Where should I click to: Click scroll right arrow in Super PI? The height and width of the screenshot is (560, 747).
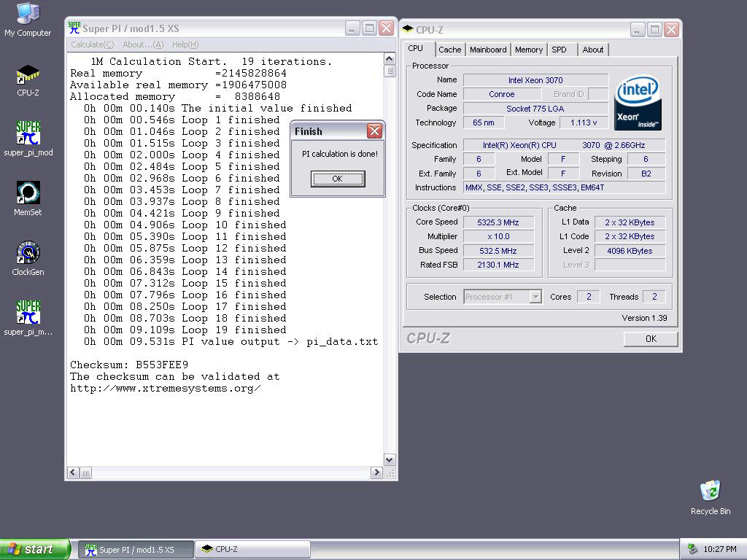coord(376,472)
